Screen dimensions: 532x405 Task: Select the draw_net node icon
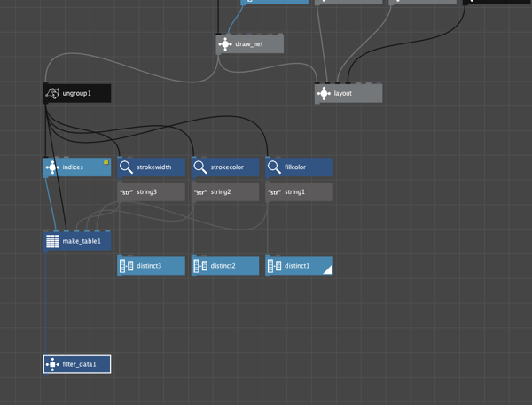point(225,44)
